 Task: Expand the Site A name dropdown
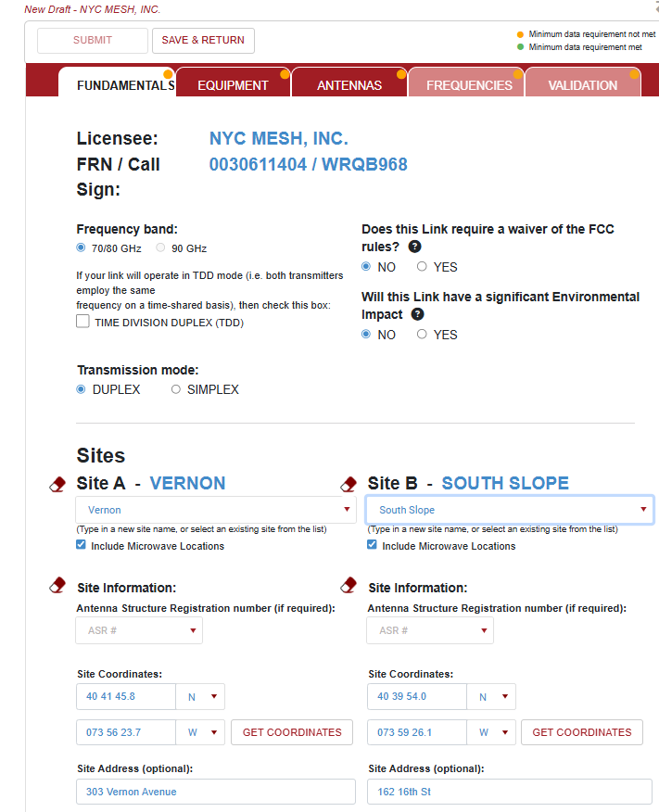tap(348, 510)
